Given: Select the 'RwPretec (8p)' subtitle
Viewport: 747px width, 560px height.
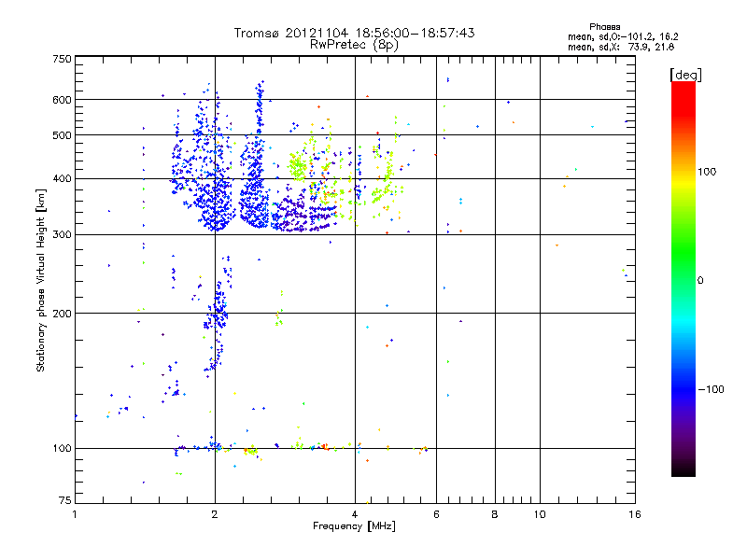Looking at the screenshot, I should point(354,45).
